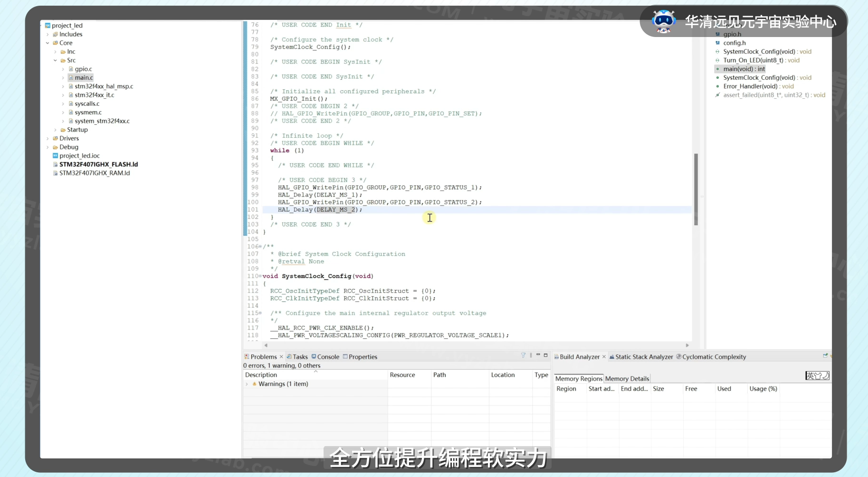Screen dimensions: 868x477
Task: Click the editor vertical scrollbar thumb
Action: tap(696, 189)
